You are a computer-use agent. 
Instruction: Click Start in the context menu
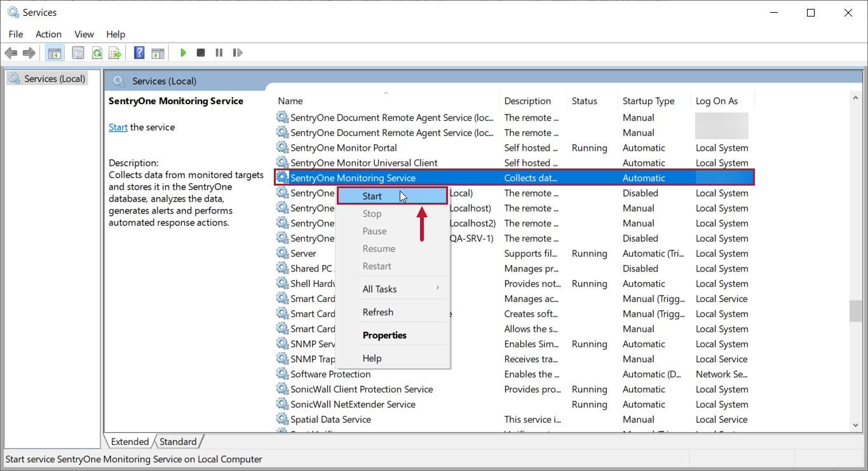click(x=372, y=196)
